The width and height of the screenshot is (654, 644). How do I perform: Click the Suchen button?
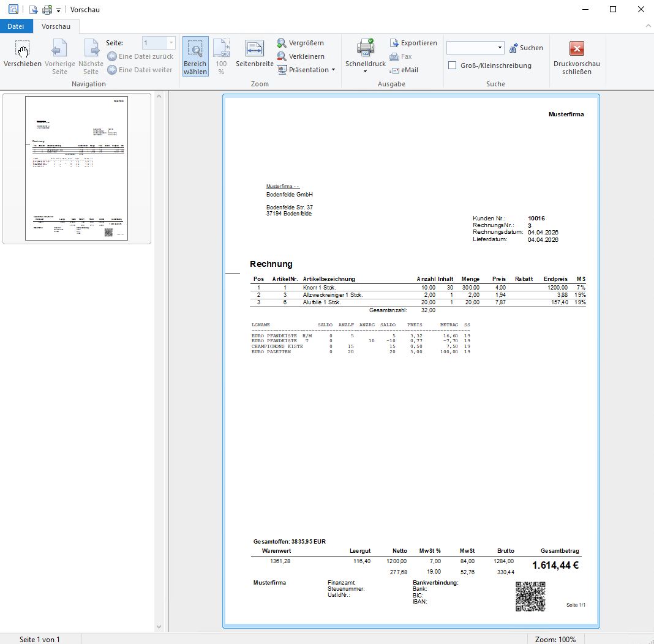(x=525, y=48)
